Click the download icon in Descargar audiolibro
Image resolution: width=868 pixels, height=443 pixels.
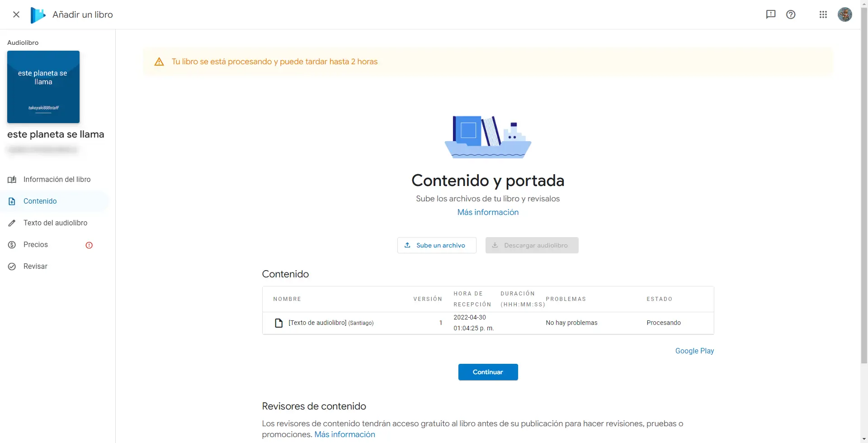495,245
